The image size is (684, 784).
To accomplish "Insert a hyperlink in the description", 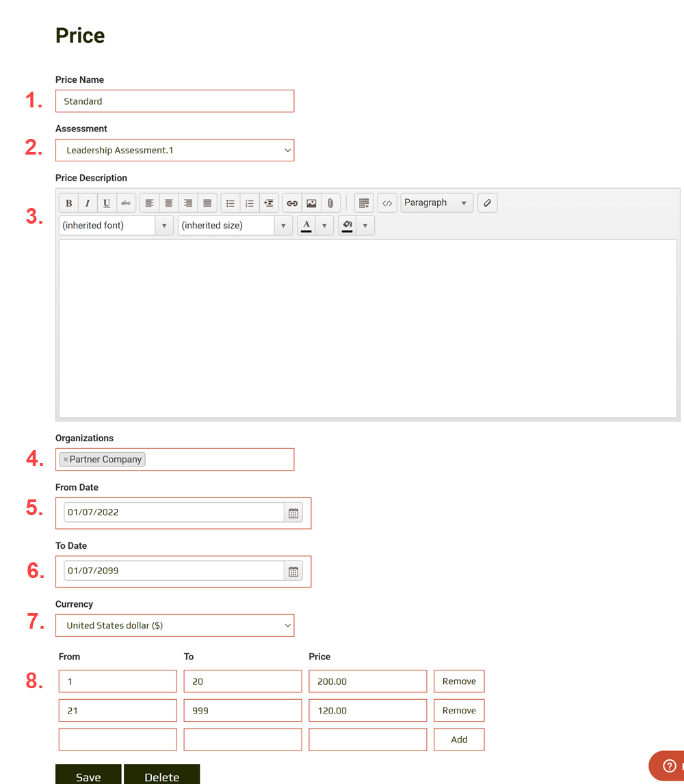I will tap(292, 203).
